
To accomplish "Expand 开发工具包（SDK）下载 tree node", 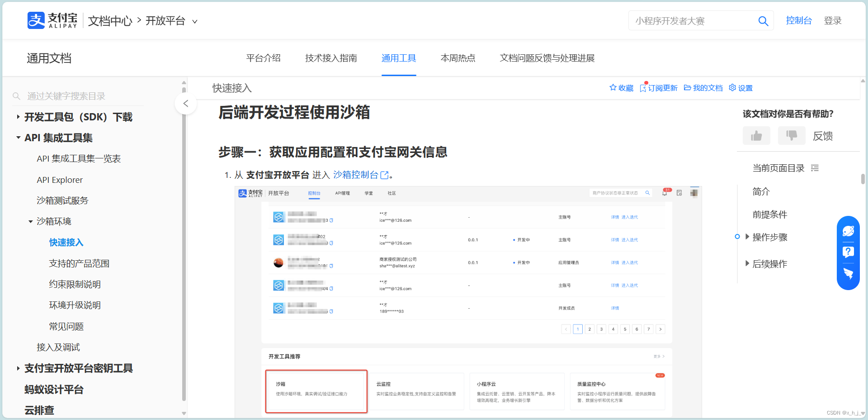I will (18, 117).
